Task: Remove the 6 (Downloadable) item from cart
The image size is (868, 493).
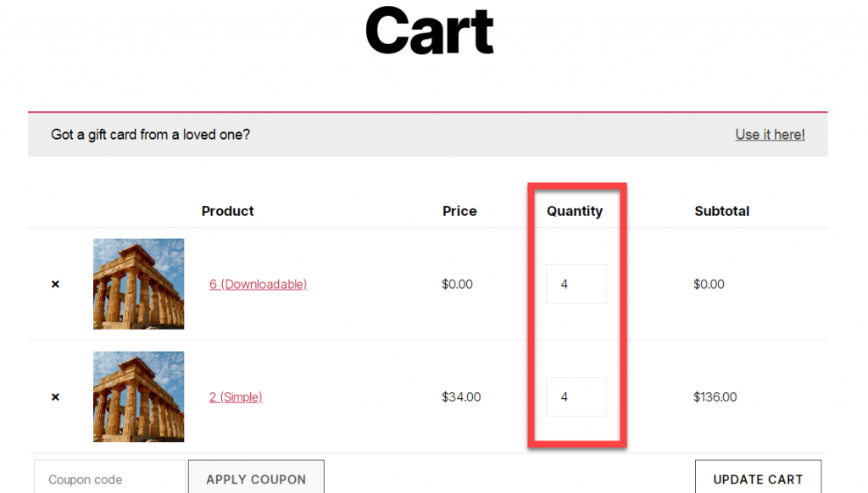Action: click(55, 285)
